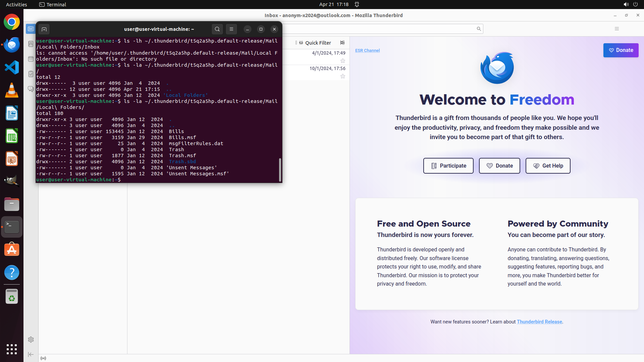The image size is (644, 362).
Task: Follow the Thunderbird Release link
Action: 539,322
